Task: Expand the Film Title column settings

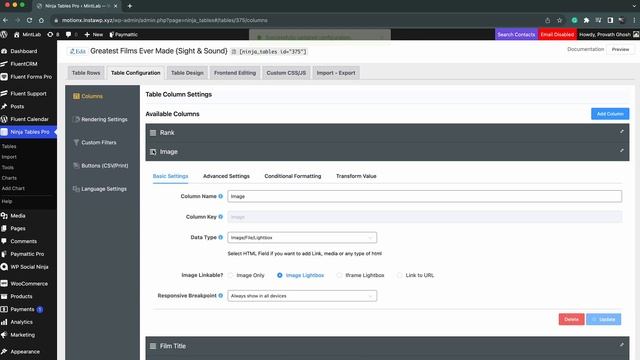Action: point(622,344)
